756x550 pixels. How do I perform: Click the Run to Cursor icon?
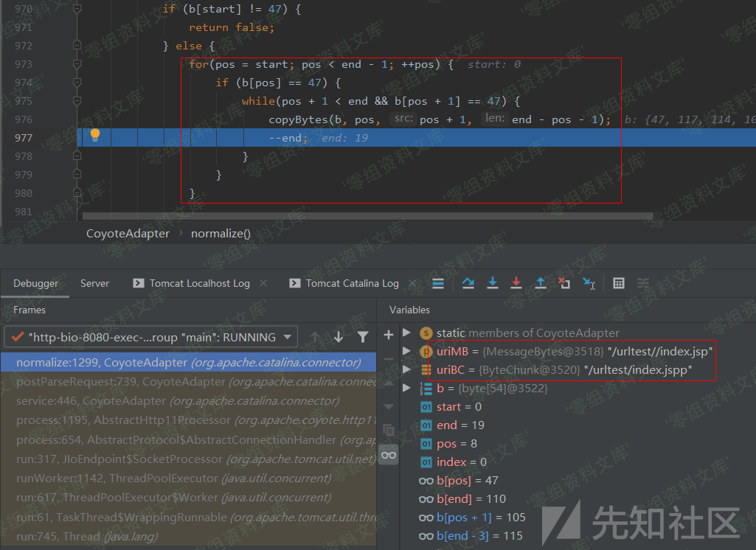(589, 283)
